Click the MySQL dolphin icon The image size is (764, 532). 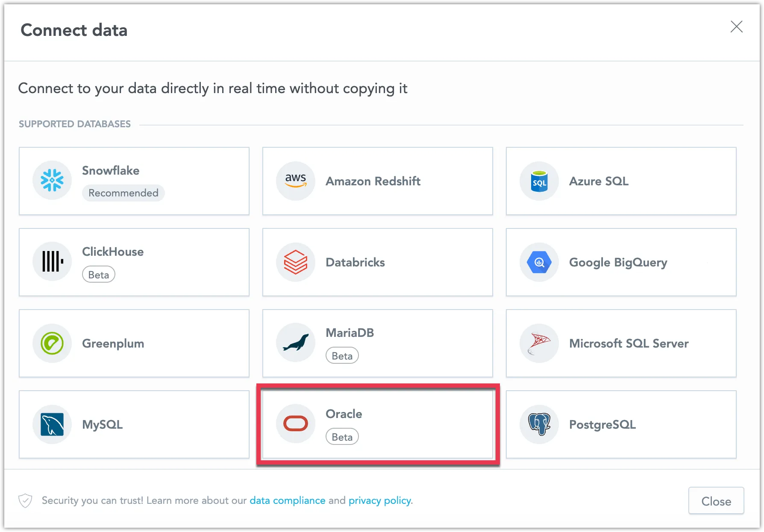tap(52, 424)
